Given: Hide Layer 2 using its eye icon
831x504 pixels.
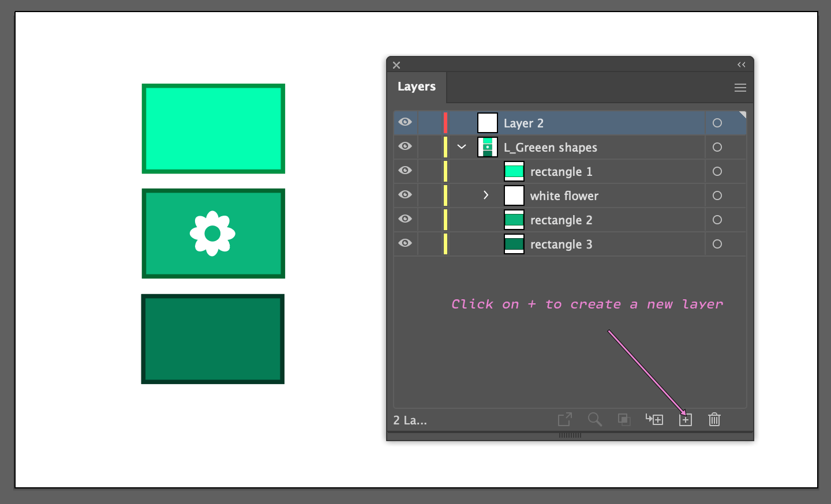Looking at the screenshot, I should point(405,122).
